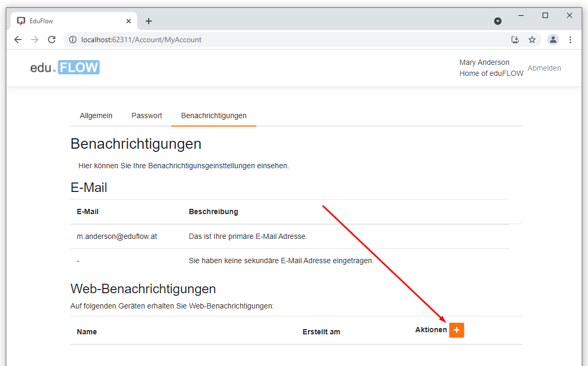The height and width of the screenshot is (366, 588).
Task: Bookmark this page with the star icon
Action: pyautogui.click(x=532, y=40)
